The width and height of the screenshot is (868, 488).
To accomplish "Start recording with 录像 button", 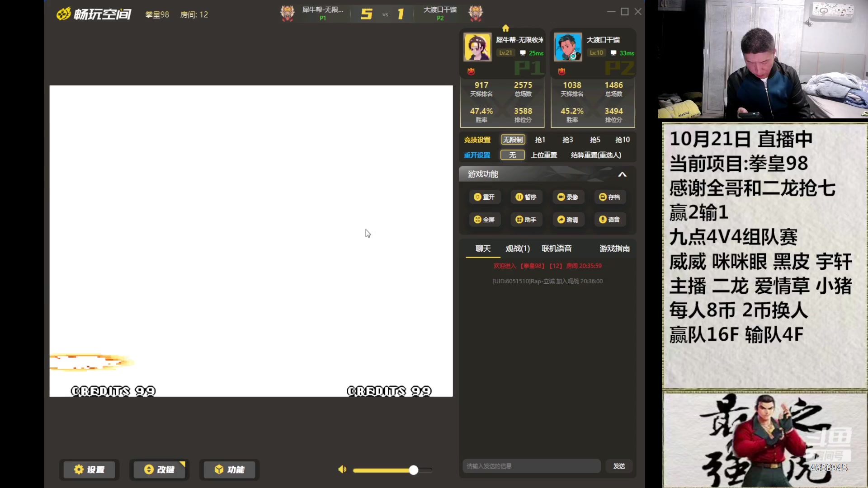I will pyautogui.click(x=568, y=197).
